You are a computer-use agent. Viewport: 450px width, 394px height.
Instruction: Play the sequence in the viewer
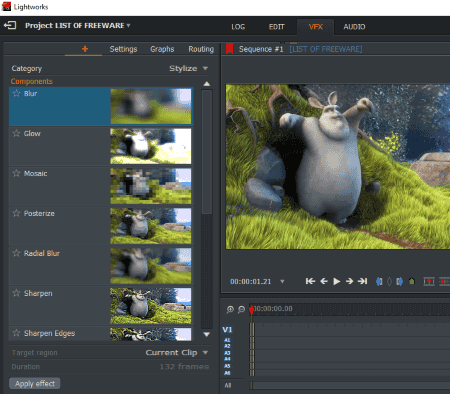[x=337, y=282]
